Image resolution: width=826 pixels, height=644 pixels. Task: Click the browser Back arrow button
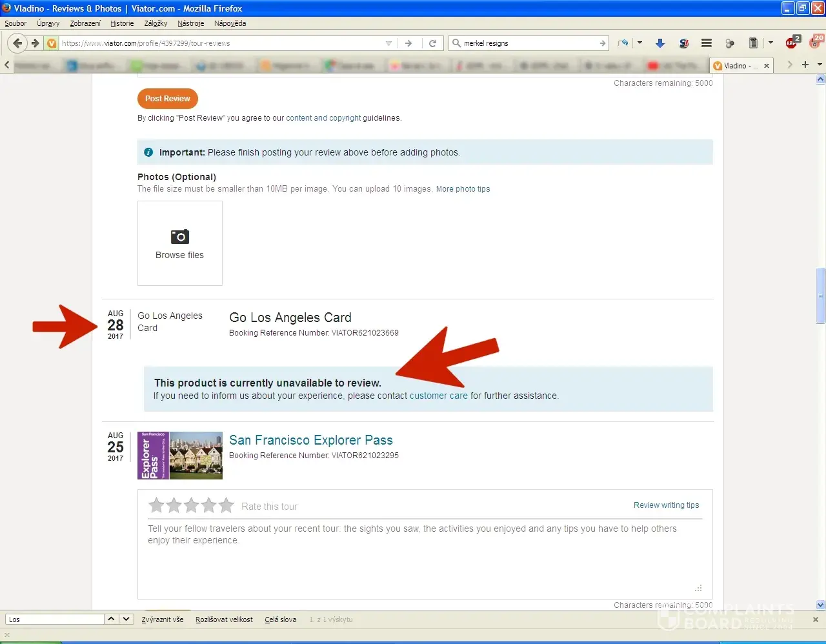coord(17,43)
